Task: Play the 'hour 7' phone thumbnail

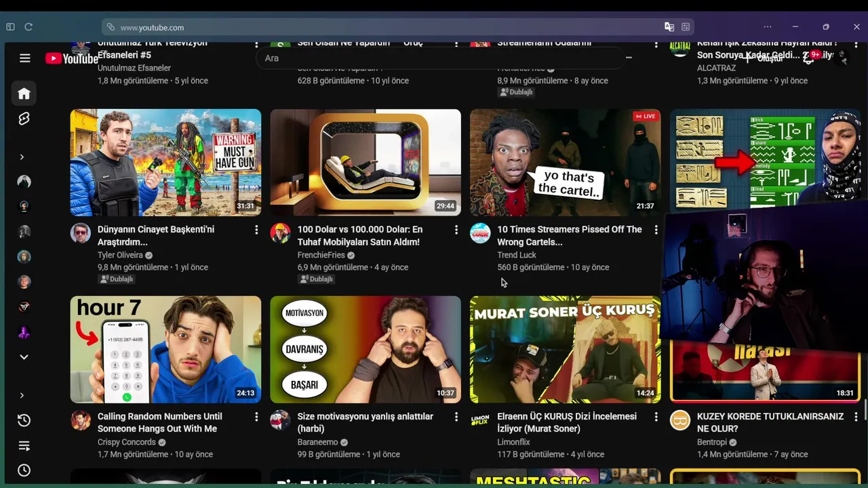Action: pyautogui.click(x=165, y=350)
